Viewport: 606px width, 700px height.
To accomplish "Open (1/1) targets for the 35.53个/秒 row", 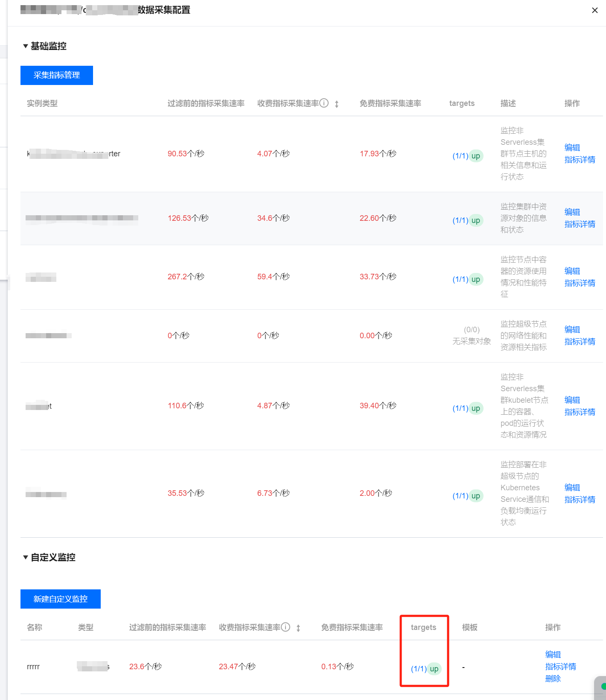I will coord(460,496).
